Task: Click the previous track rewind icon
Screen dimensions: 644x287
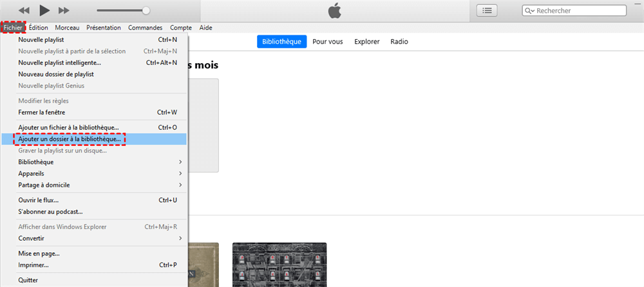Action: (24, 10)
